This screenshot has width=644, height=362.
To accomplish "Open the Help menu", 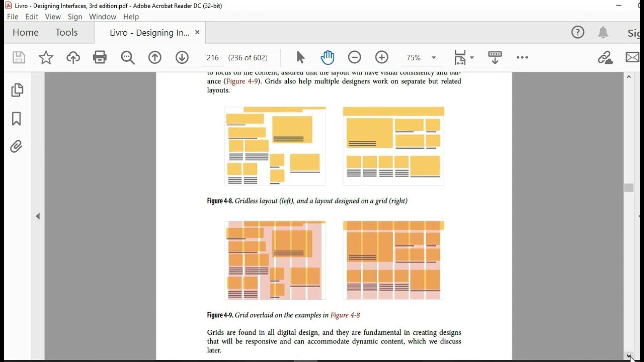I will pos(131,17).
